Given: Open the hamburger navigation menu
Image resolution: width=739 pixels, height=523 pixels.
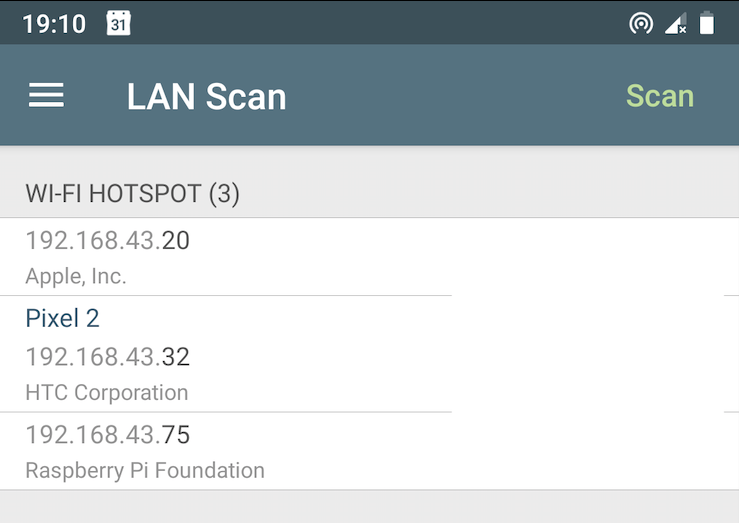Looking at the screenshot, I should (x=46, y=95).
